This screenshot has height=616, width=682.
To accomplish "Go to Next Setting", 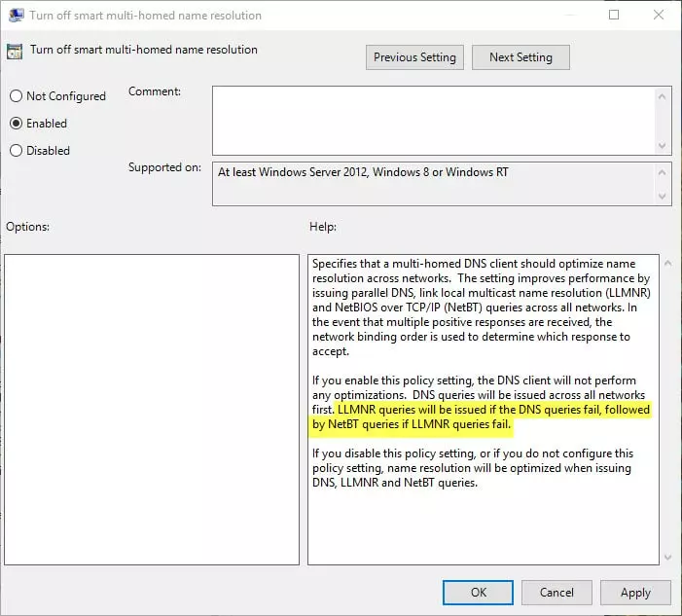I will coord(520,57).
